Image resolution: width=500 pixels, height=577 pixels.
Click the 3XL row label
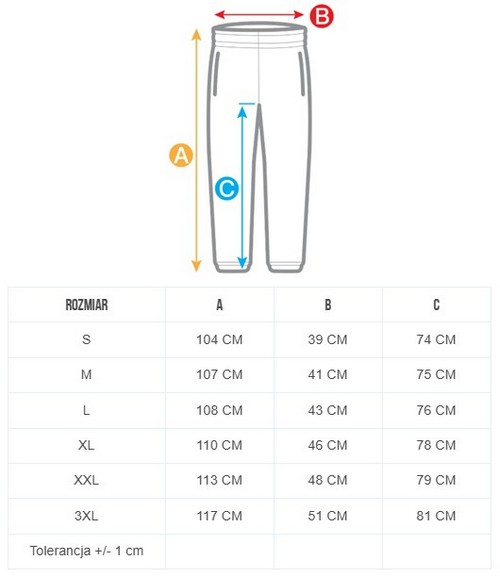point(86,516)
